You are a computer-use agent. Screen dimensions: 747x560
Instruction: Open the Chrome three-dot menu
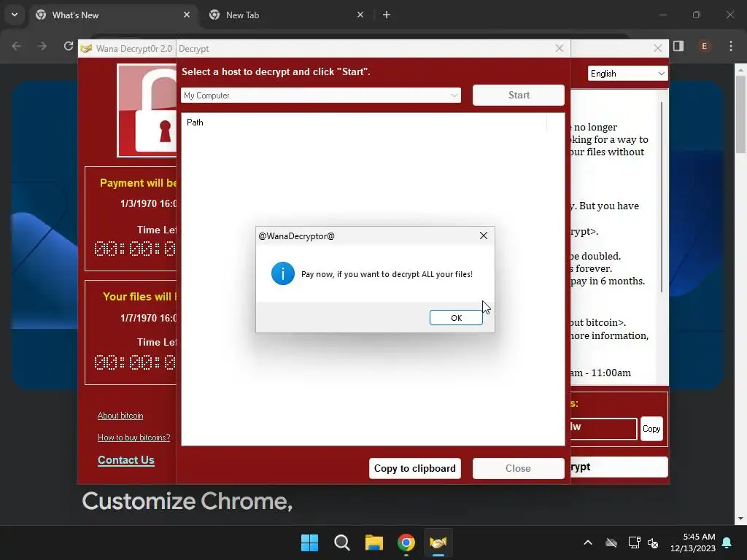(x=731, y=46)
